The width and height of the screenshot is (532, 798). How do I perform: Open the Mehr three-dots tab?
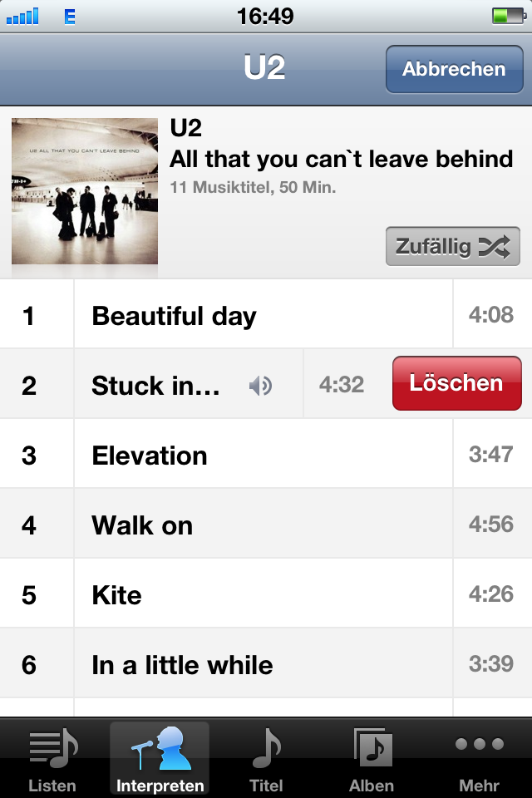[479, 744]
